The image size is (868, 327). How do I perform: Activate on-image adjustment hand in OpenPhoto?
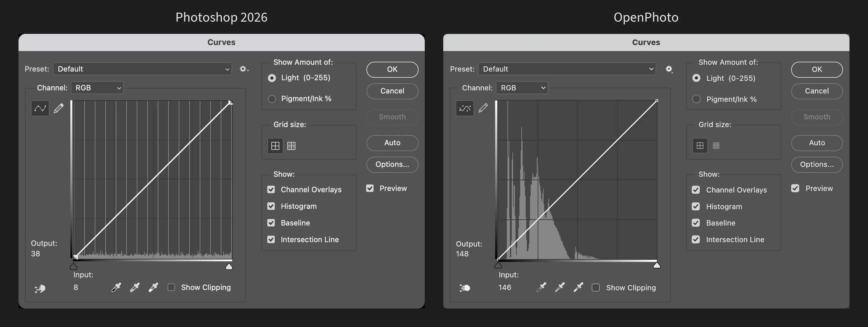(465, 288)
